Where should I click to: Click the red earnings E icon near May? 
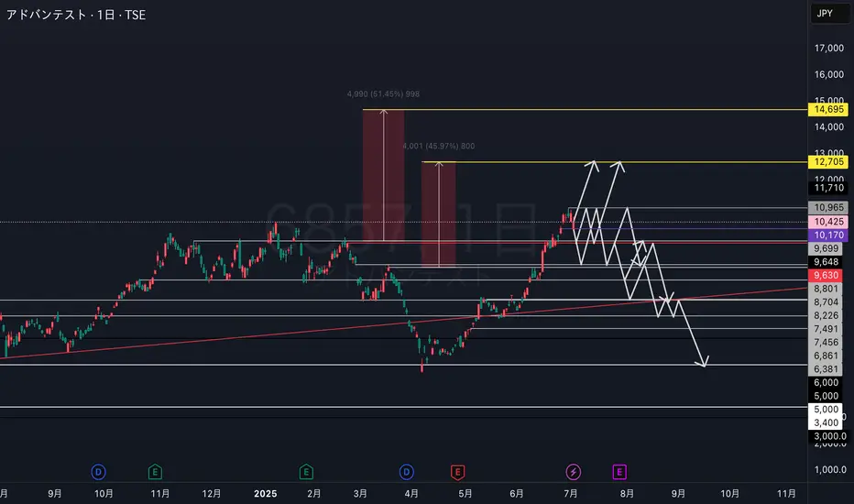click(x=457, y=472)
